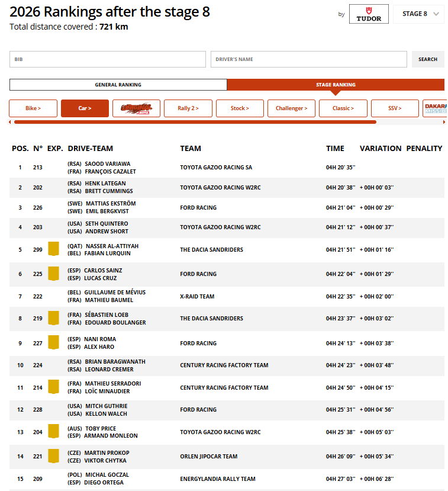This screenshot has height=491, width=448.
Task: Click Nani Roma's yellow experience badge
Action: (x=53, y=342)
